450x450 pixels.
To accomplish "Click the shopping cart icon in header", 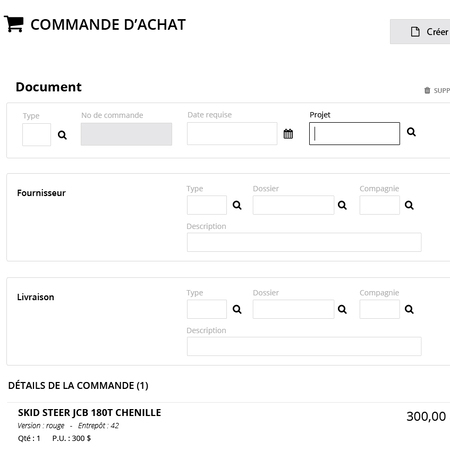I will pyautogui.click(x=14, y=24).
